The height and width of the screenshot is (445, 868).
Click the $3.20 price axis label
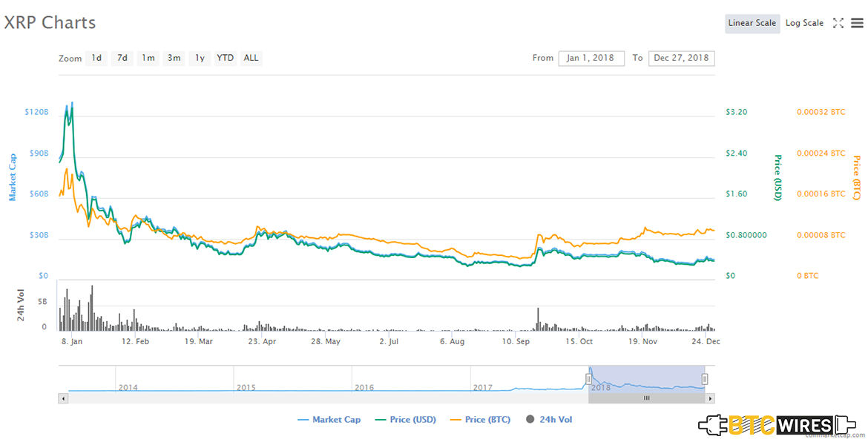[x=736, y=112]
